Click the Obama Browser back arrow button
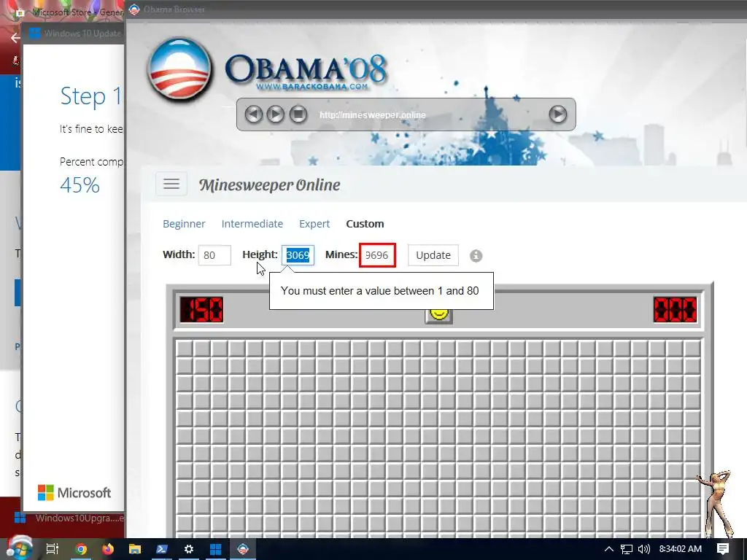This screenshot has width=747, height=560. coord(253,114)
